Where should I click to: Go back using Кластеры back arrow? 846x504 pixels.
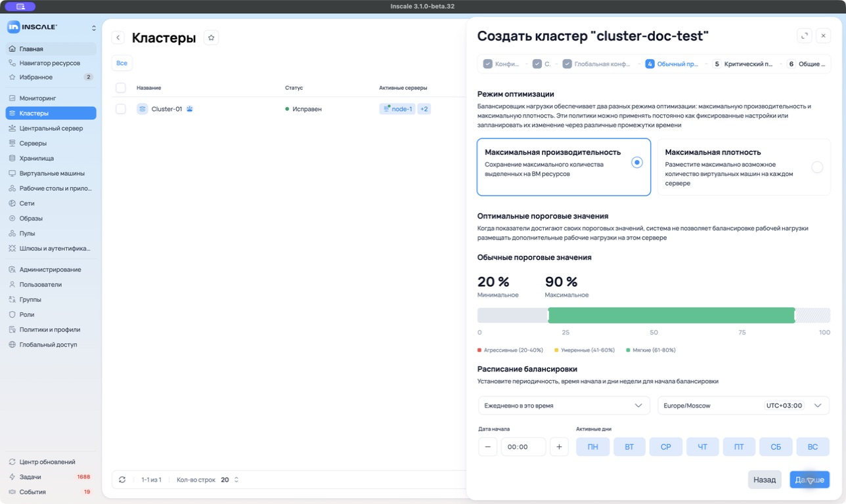pyautogui.click(x=118, y=38)
